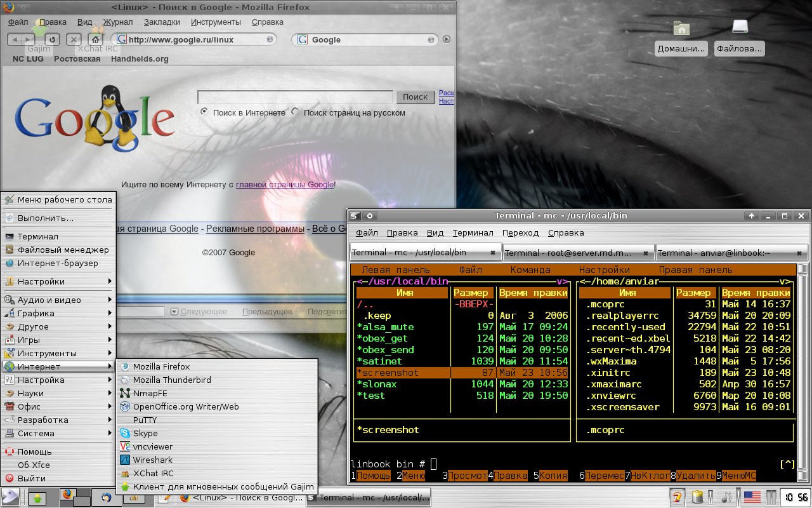Select *screenshot file in mc left panel
This screenshot has width=812, height=508.
[x=461, y=373]
